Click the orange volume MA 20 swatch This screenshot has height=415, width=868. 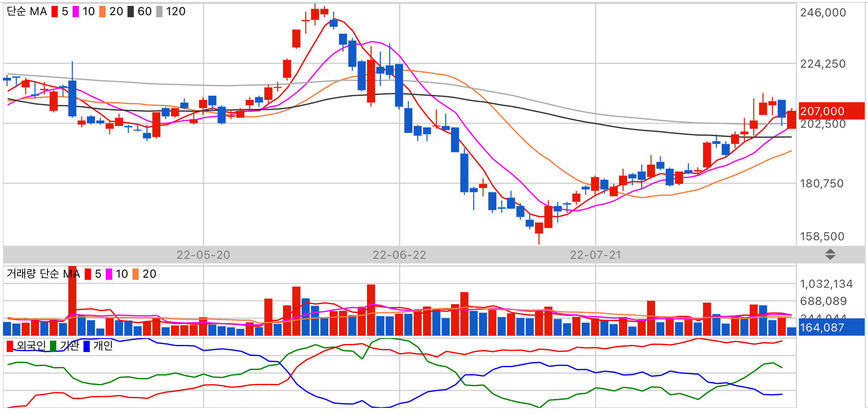[x=136, y=274]
